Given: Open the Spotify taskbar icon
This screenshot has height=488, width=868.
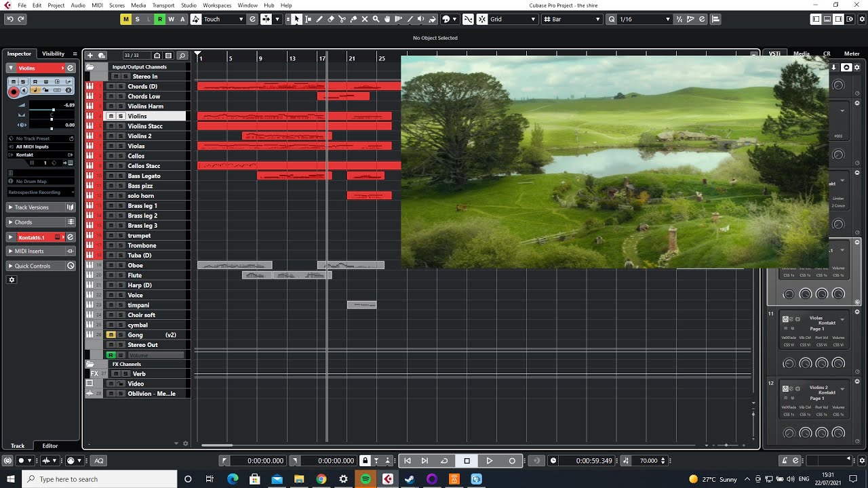Looking at the screenshot, I should tap(366, 479).
